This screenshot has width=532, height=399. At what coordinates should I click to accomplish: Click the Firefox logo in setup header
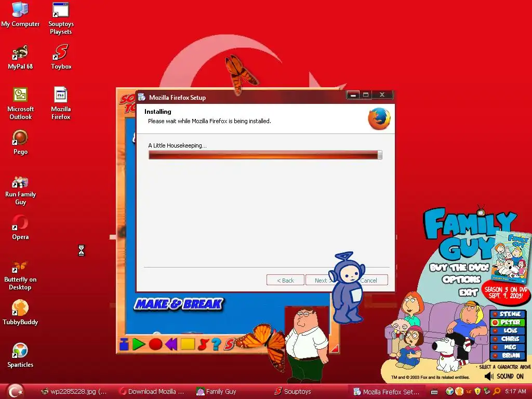[x=379, y=118]
